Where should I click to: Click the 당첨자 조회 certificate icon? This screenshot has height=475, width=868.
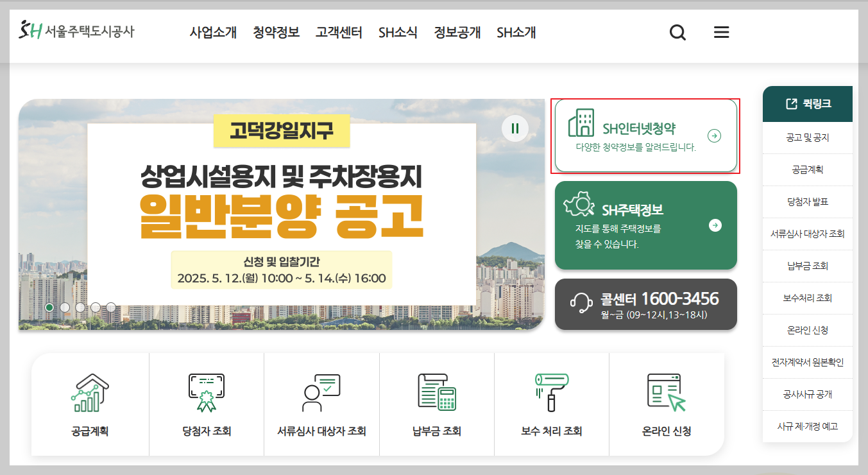click(206, 393)
